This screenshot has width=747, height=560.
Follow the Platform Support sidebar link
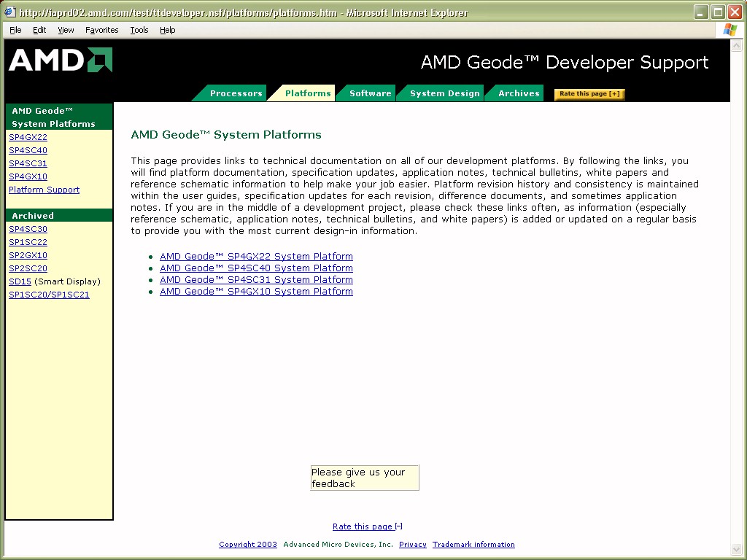[44, 190]
